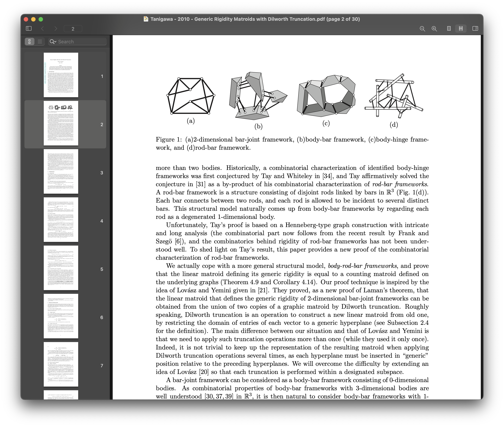Jump to page 5 thumbnail

[61, 268]
